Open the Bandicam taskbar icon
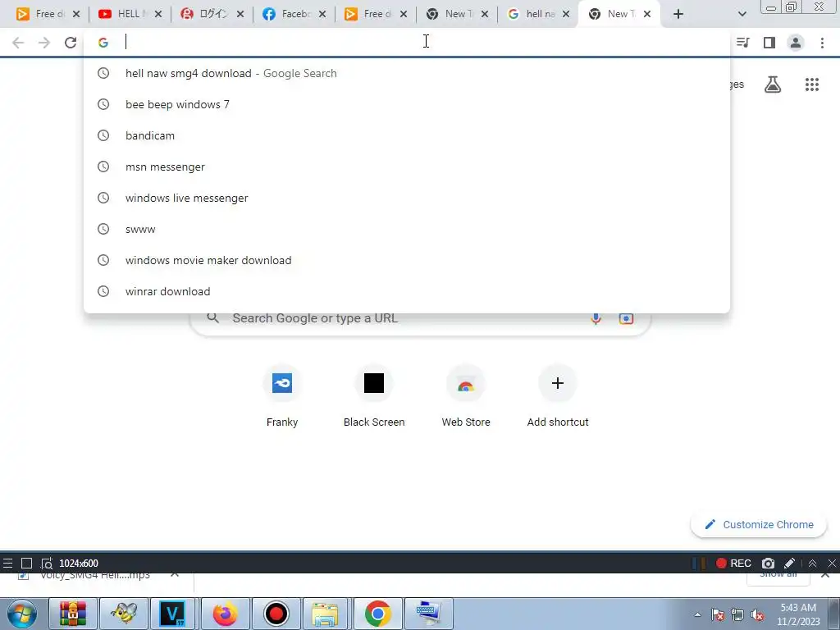This screenshot has width=840, height=630. (x=276, y=614)
